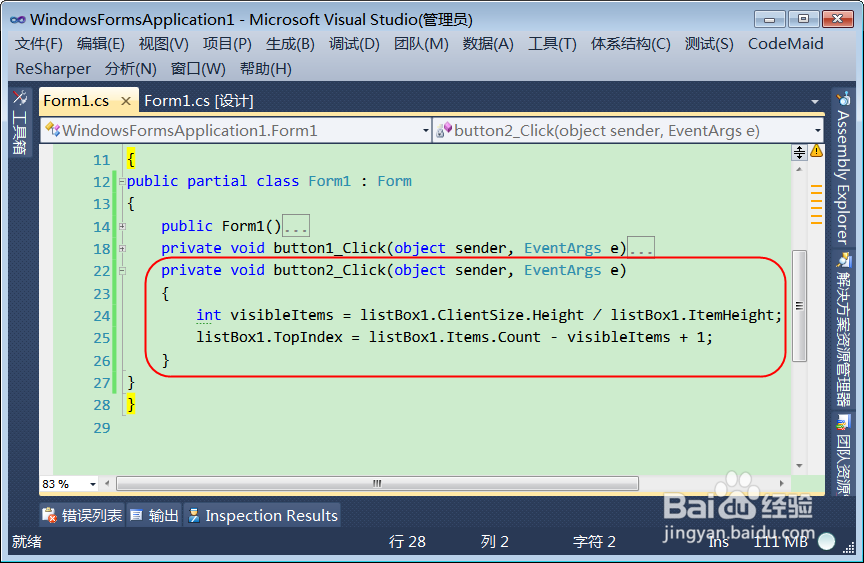Open the 生成(B) menu

[290, 44]
